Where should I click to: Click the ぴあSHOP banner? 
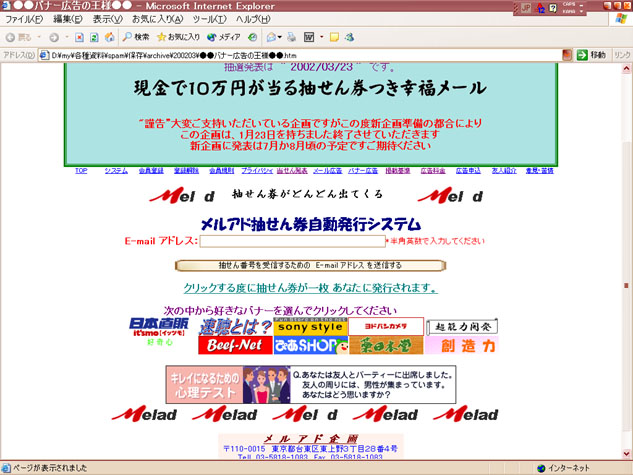tap(310, 345)
